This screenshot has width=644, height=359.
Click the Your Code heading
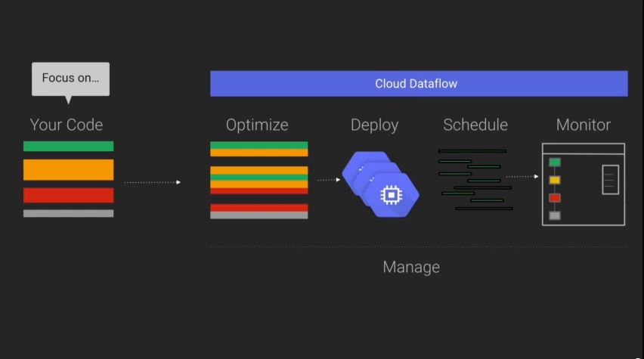click(67, 125)
